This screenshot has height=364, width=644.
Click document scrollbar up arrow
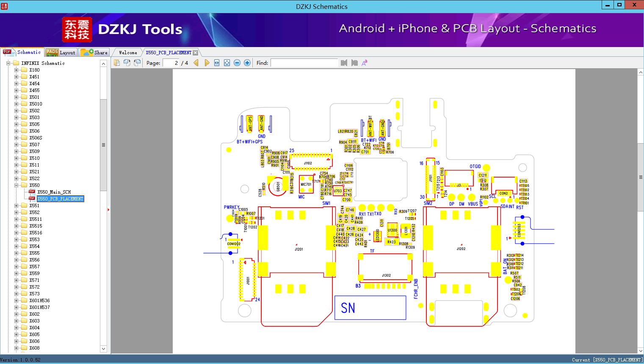click(x=641, y=72)
